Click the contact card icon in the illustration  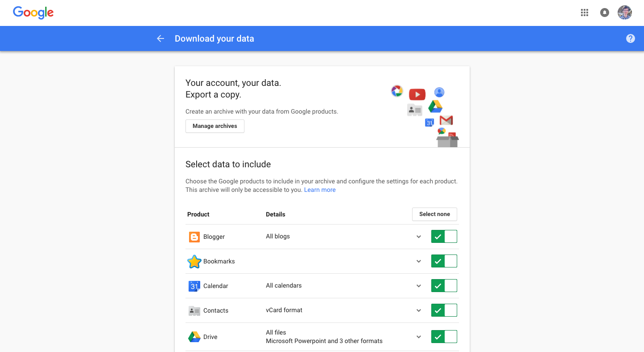(x=415, y=110)
